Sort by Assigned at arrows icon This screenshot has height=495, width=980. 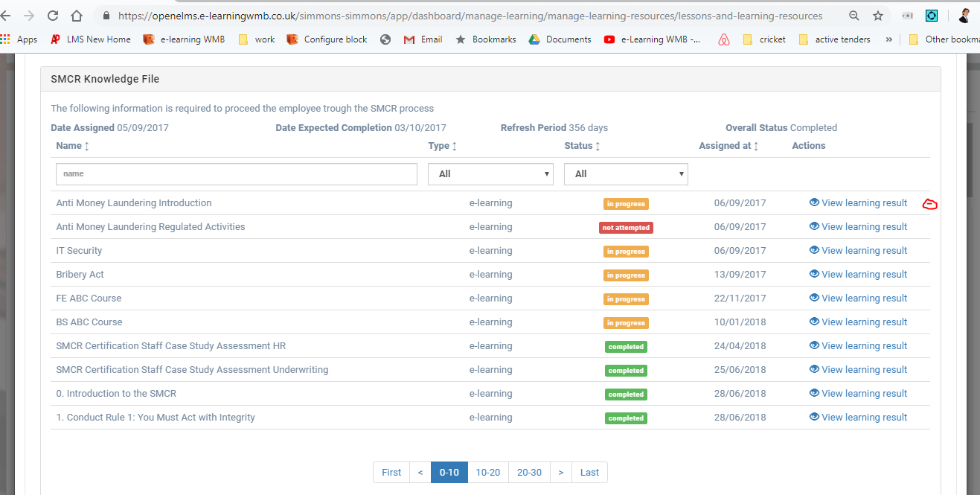[756, 146]
